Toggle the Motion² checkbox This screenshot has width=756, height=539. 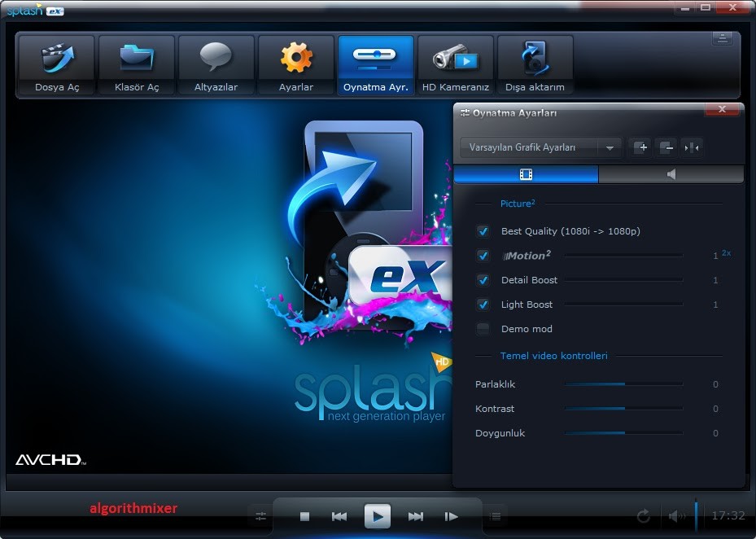tap(483, 256)
